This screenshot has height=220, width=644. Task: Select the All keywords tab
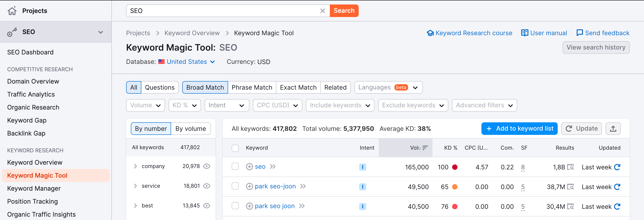point(134,87)
